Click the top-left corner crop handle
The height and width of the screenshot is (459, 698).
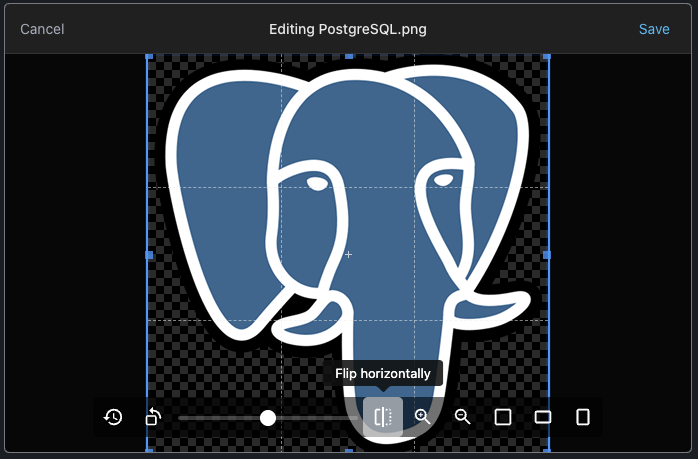click(149, 57)
